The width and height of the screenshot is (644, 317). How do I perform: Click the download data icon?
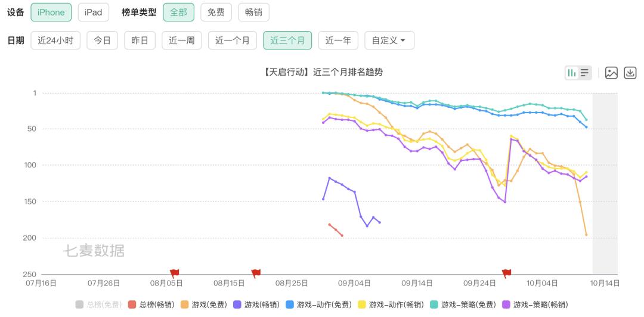pyautogui.click(x=630, y=73)
